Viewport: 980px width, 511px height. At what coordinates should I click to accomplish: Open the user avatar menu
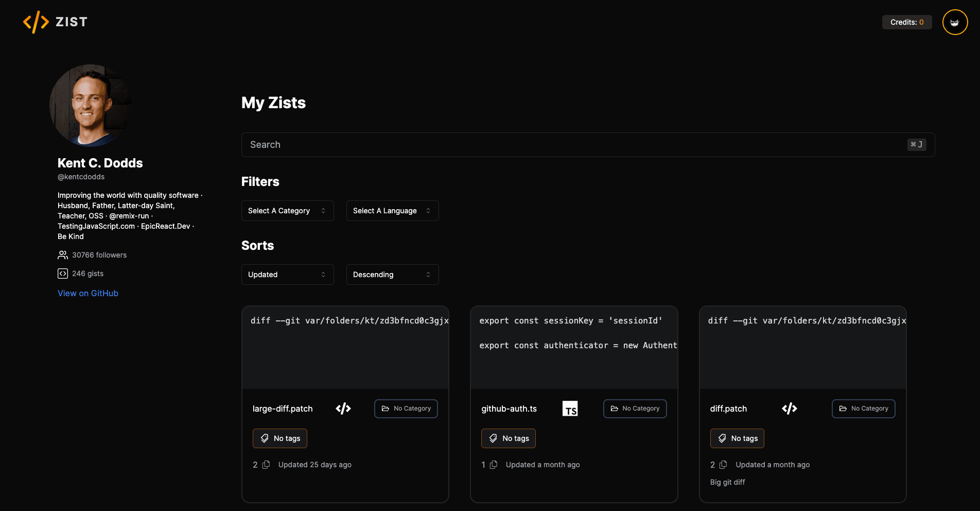(955, 22)
